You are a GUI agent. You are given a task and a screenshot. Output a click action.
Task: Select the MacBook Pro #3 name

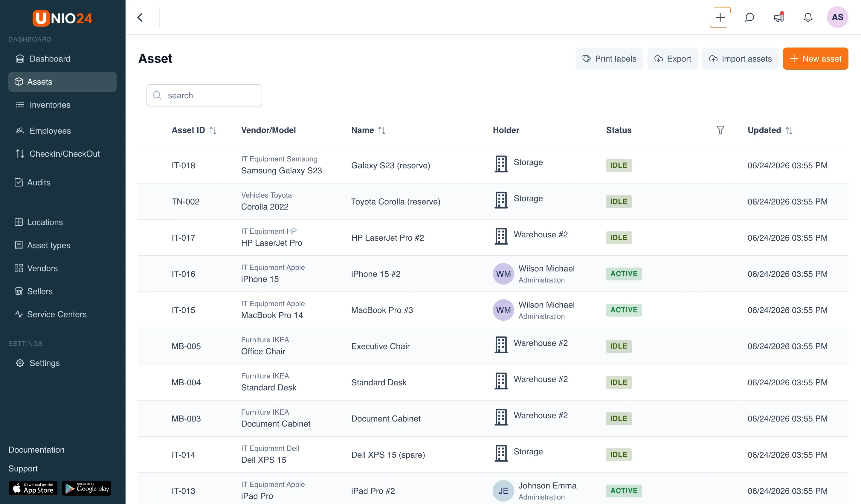point(382,310)
